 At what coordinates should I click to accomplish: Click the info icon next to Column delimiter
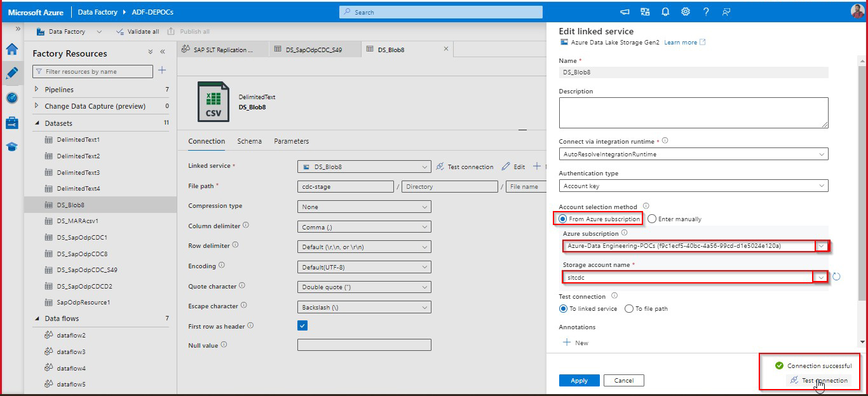(246, 226)
